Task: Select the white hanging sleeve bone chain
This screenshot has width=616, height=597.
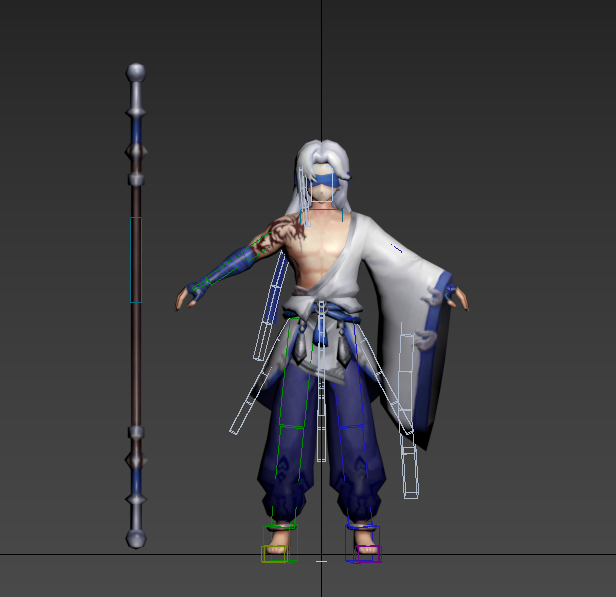Action: click(409, 410)
